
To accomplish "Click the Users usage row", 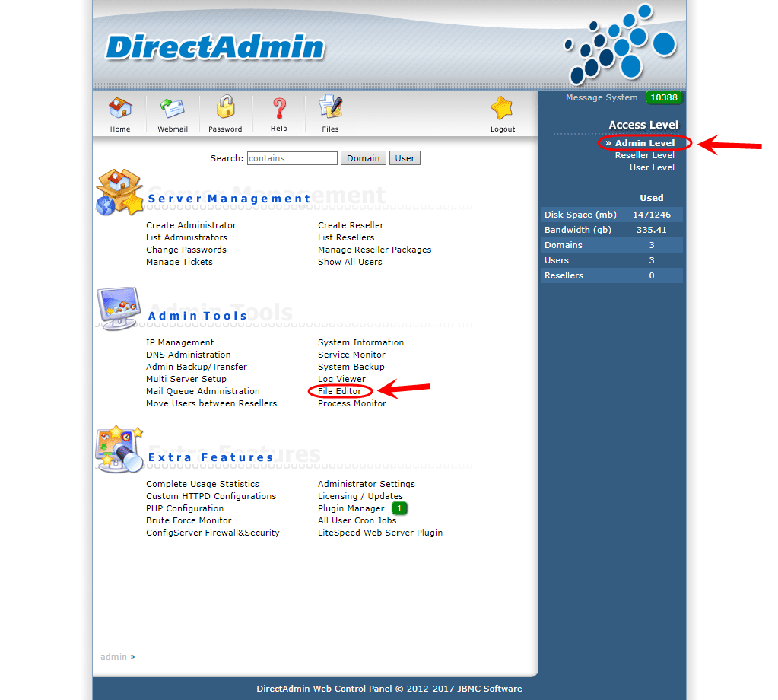I will [x=611, y=260].
